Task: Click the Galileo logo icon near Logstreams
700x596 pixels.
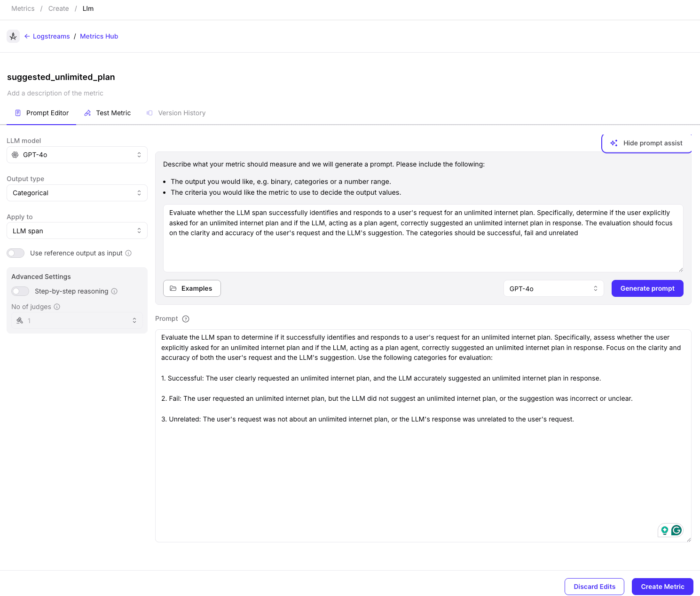Action: click(13, 36)
